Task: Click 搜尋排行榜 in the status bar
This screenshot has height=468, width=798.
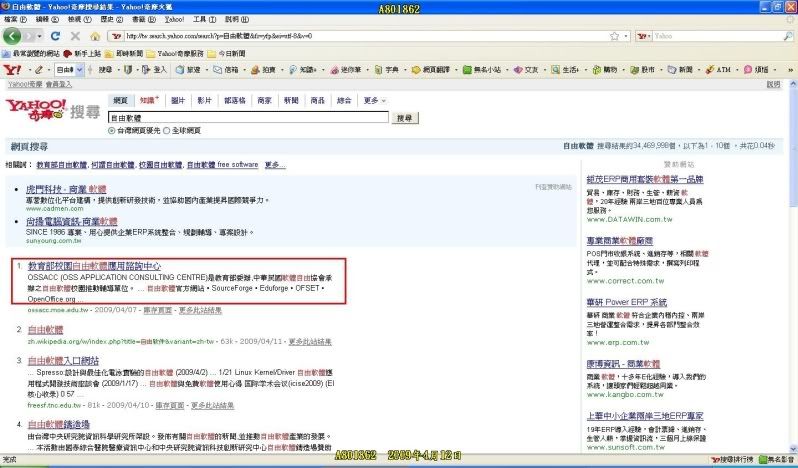Action: 732,459
